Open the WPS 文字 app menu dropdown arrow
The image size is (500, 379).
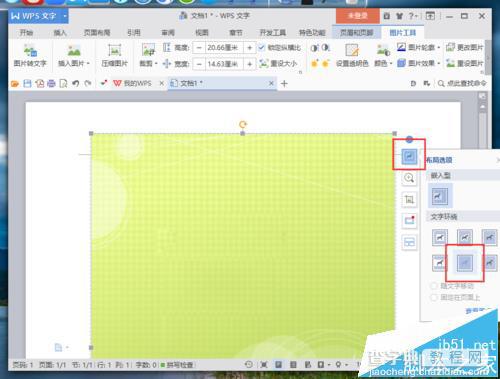pyautogui.click(x=65, y=16)
